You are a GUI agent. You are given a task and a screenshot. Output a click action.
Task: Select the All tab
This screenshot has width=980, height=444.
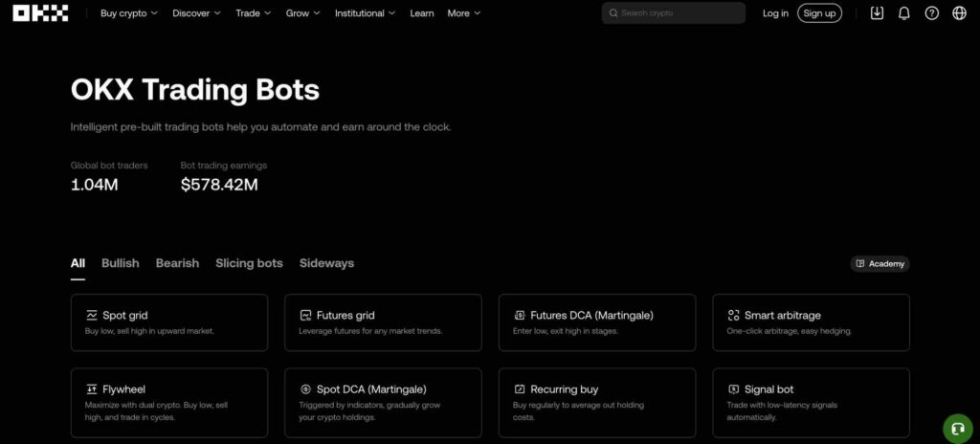click(78, 263)
